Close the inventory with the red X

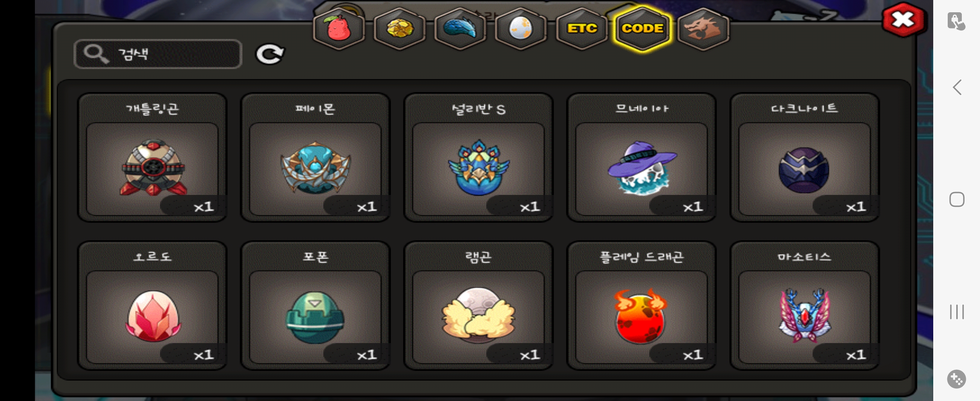coord(904,20)
